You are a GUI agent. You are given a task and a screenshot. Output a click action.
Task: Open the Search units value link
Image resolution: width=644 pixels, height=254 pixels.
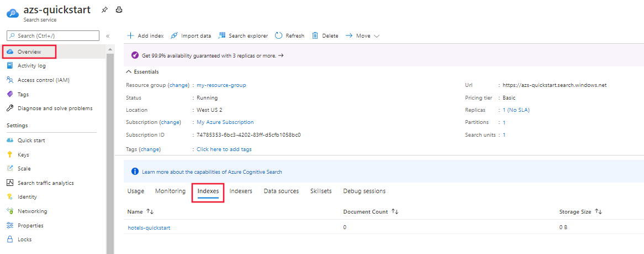(504, 134)
